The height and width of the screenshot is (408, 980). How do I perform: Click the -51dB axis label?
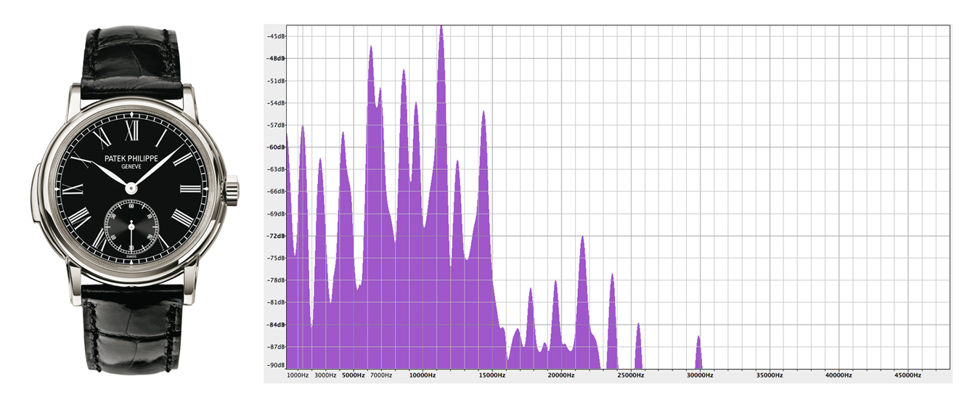tap(275, 81)
